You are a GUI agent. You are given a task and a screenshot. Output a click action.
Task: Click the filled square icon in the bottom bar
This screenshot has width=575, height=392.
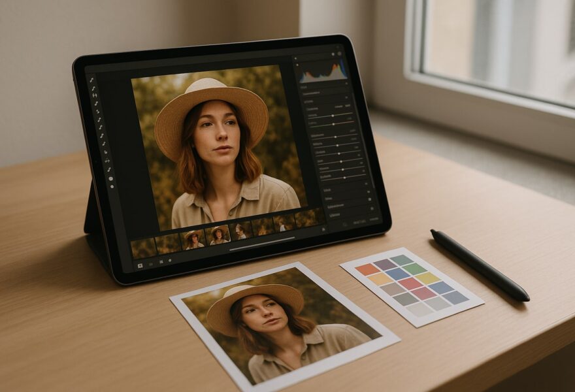[140, 266]
